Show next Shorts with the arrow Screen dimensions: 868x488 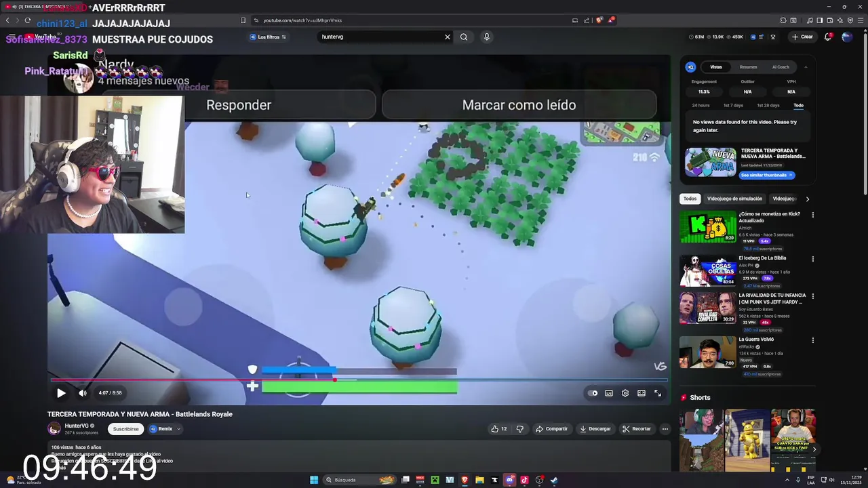(x=814, y=449)
